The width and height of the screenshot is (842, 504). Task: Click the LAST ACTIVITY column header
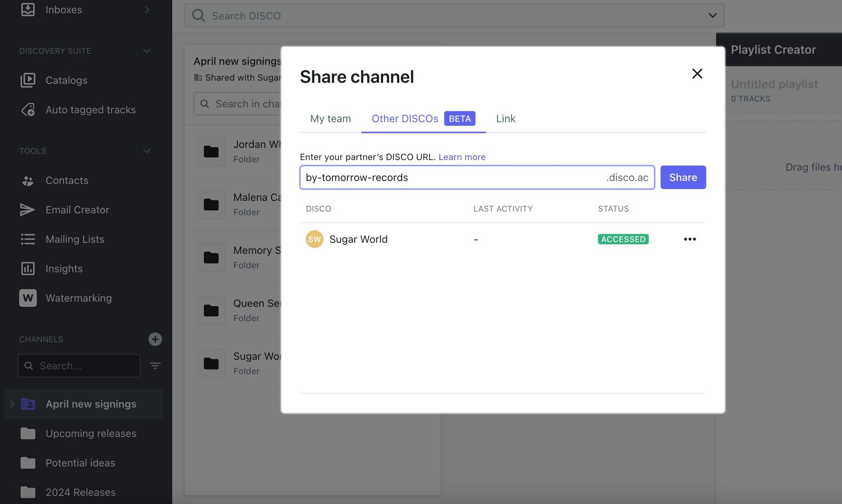503,209
